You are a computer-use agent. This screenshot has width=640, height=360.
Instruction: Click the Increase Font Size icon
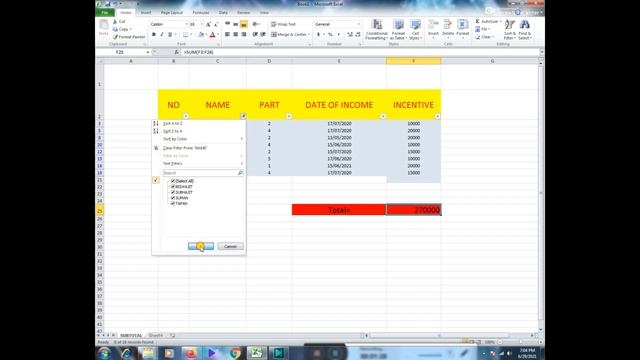click(x=208, y=24)
